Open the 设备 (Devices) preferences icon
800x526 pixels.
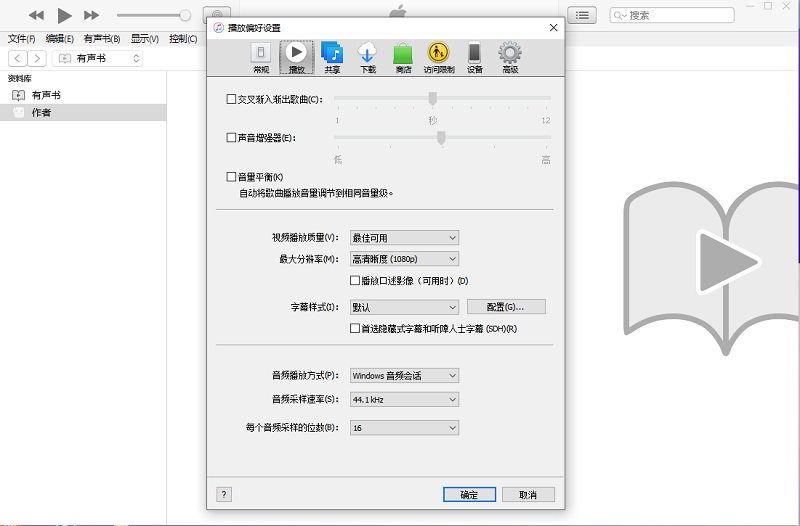click(474, 57)
